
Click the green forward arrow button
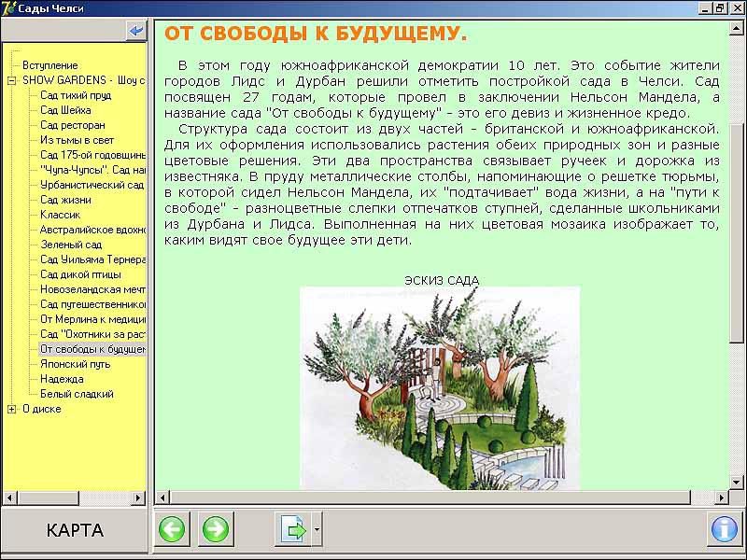[215, 530]
